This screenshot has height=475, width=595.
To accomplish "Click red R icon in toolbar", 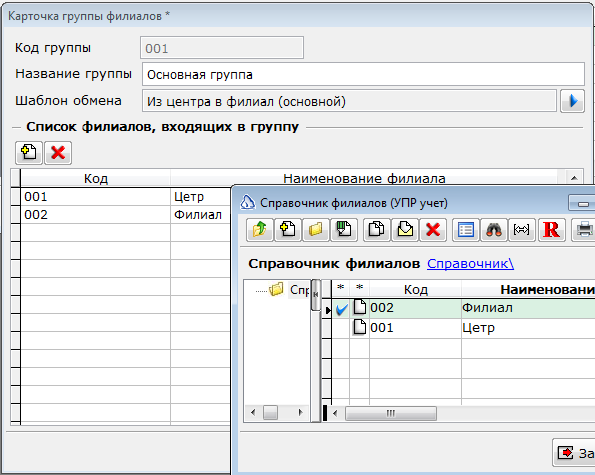I will 551,230.
